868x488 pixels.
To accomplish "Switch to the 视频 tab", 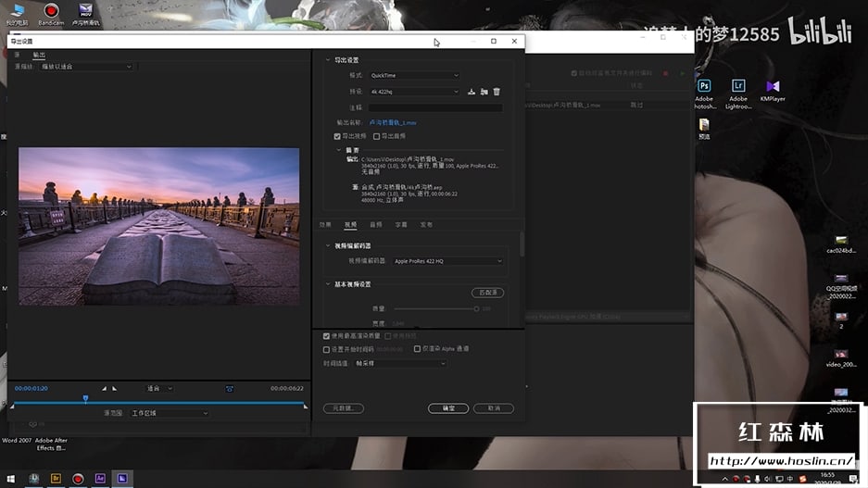I will 350,225.
